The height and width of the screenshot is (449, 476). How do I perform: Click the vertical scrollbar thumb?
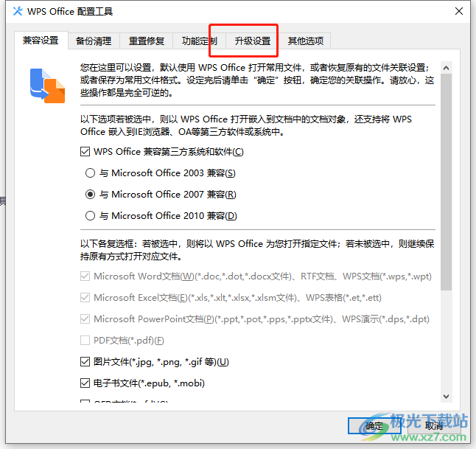pyautogui.click(x=446, y=181)
